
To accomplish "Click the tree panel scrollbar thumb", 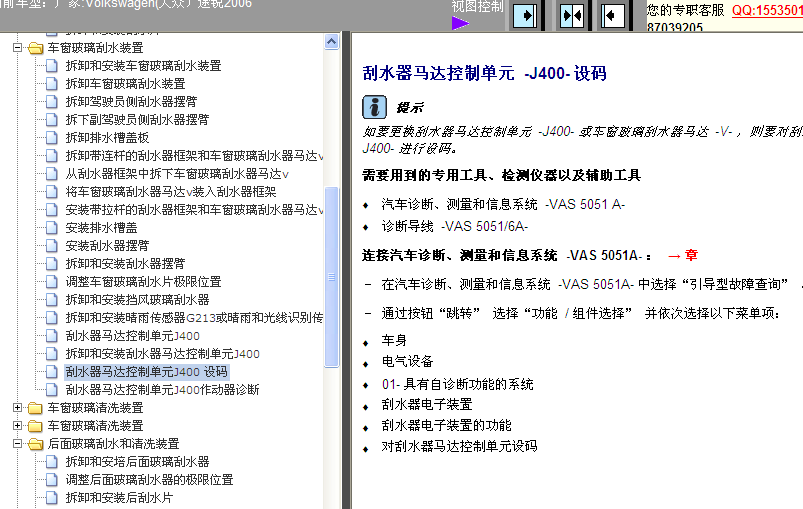I will [331, 277].
